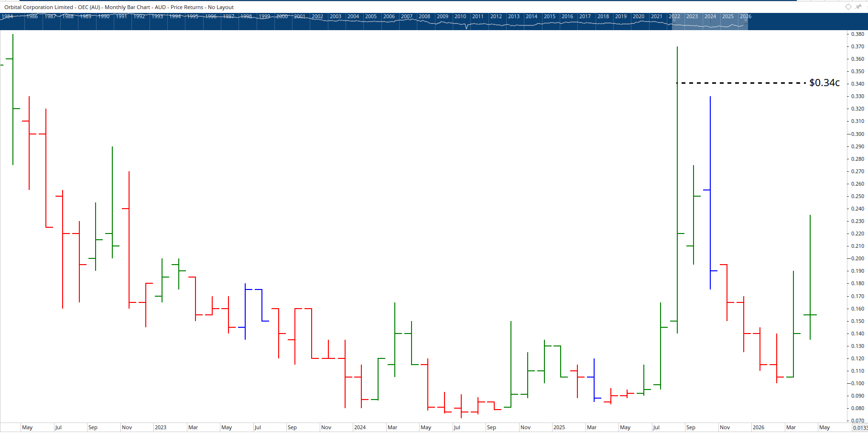Select 2010 in the year navigator strip

(x=460, y=16)
